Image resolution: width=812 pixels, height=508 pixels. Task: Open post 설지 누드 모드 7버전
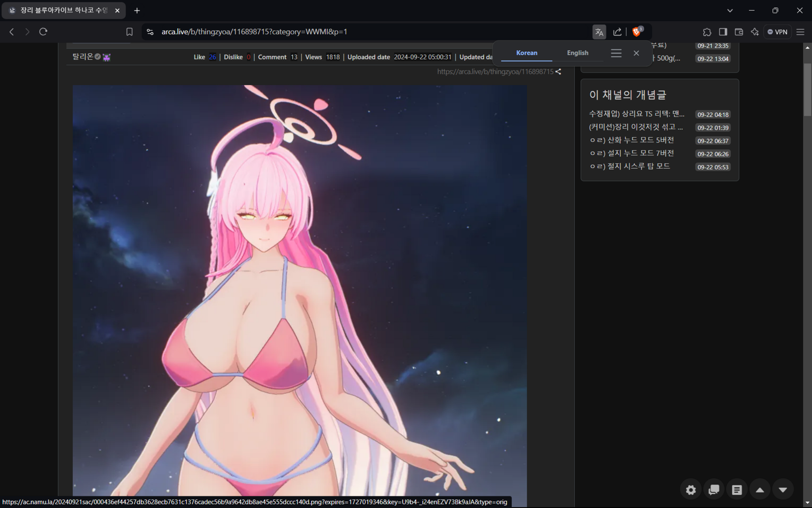pyautogui.click(x=632, y=153)
